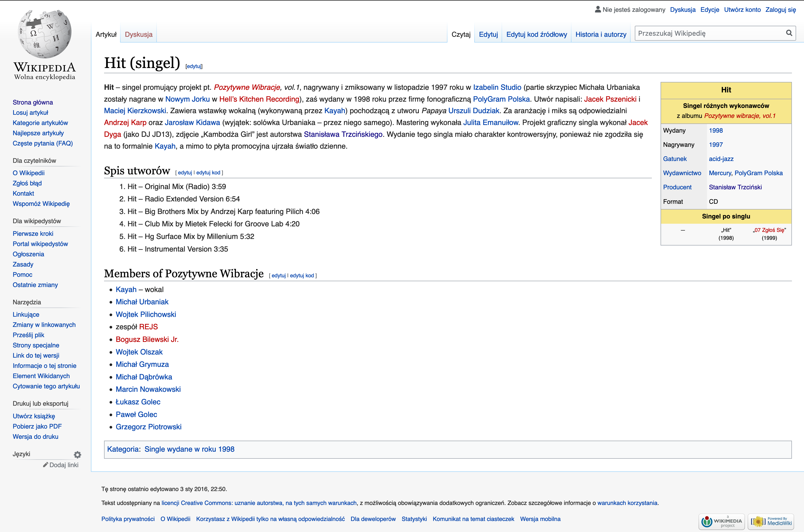Open next single „07 Zgłoś Się”
The height and width of the screenshot is (532, 804).
coord(769,230)
